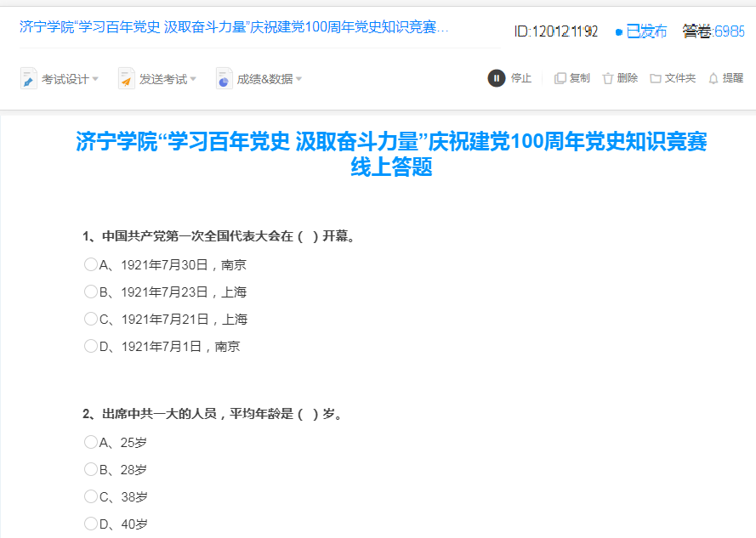The width and height of the screenshot is (756, 538).
Task: Select option A, 1921年7月30日 南京
Action: point(91,264)
